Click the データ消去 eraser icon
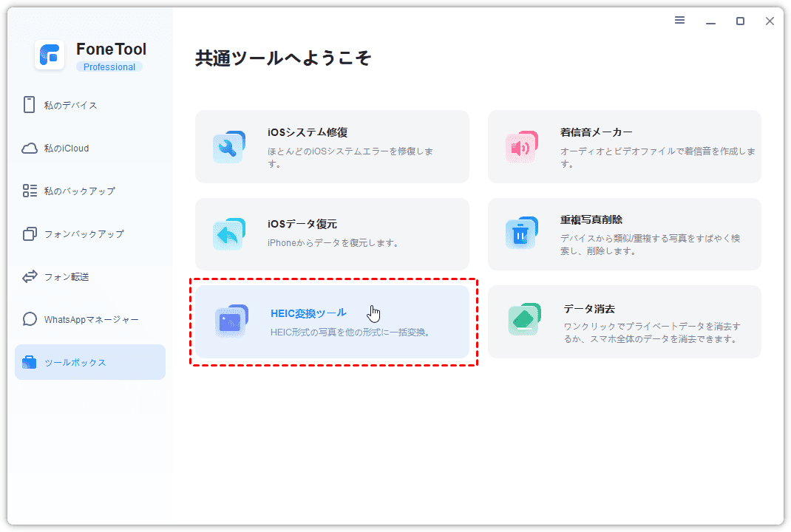Image resolution: width=791 pixels, height=532 pixels. point(524,319)
